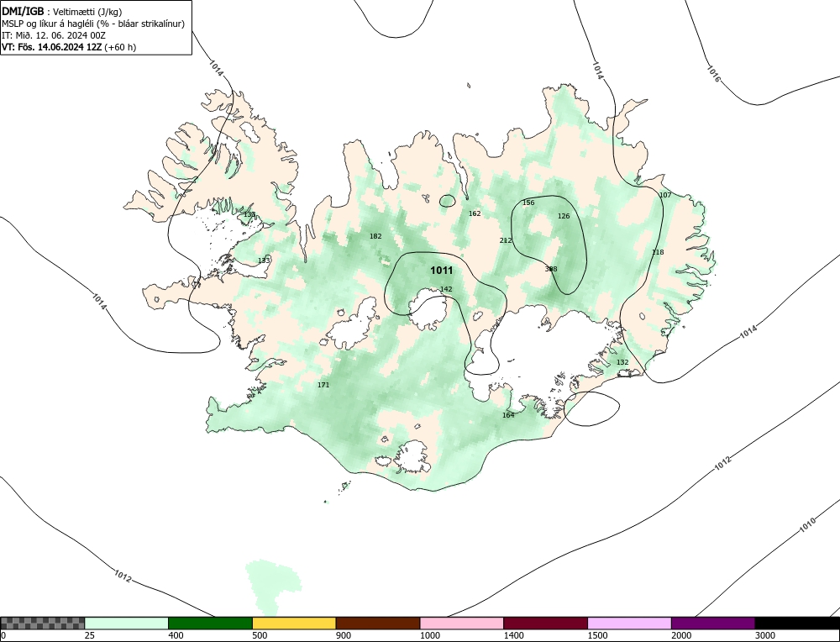840x642 pixels.
Task: Select the CAPE value 118 on the map
Action: (658, 252)
